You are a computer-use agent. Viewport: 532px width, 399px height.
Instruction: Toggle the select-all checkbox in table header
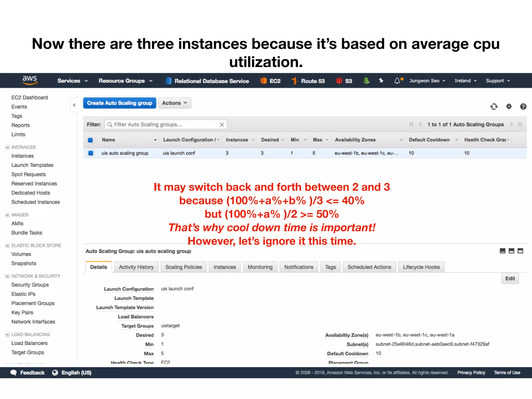pos(90,140)
